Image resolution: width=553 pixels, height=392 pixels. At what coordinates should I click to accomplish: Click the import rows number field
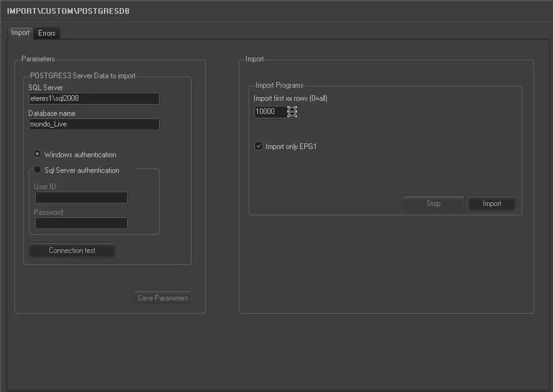[x=270, y=111]
